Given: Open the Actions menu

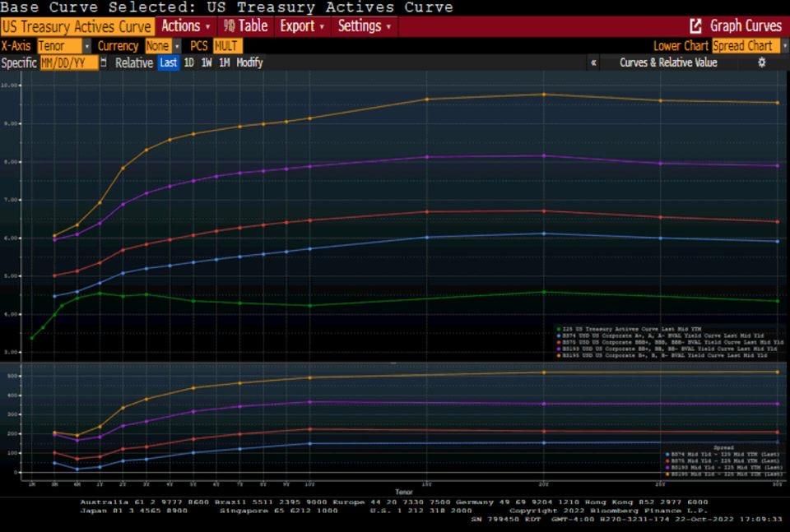Looking at the screenshot, I should click(183, 25).
